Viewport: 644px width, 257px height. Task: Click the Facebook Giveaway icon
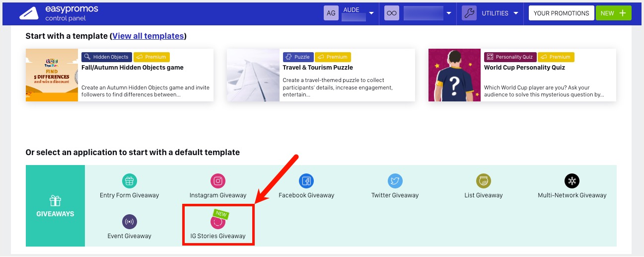(306, 181)
